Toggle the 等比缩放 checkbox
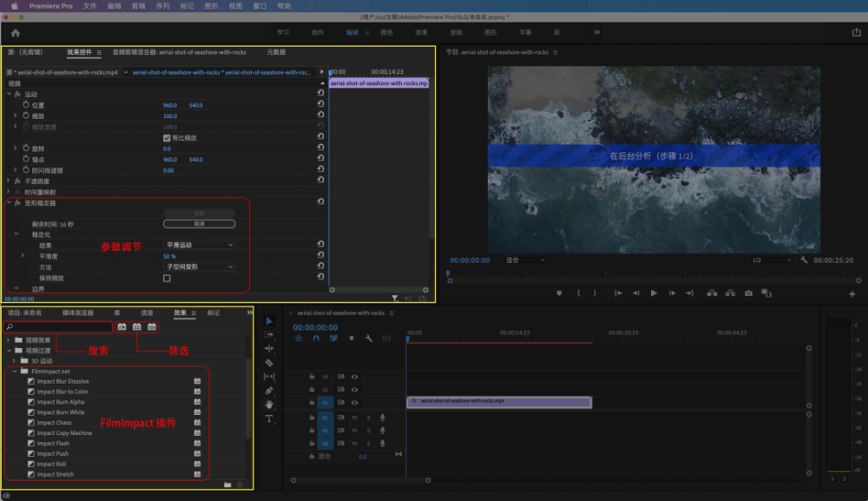868x501 pixels. 167,138
